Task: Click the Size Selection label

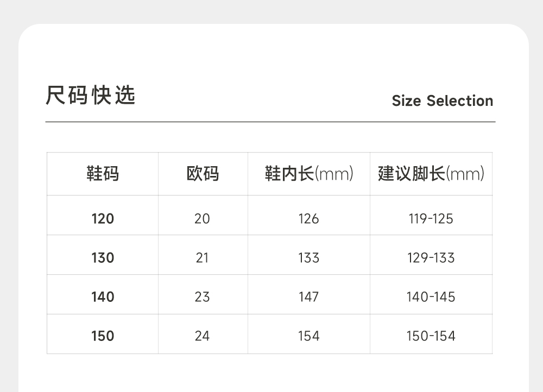Action: click(x=442, y=101)
